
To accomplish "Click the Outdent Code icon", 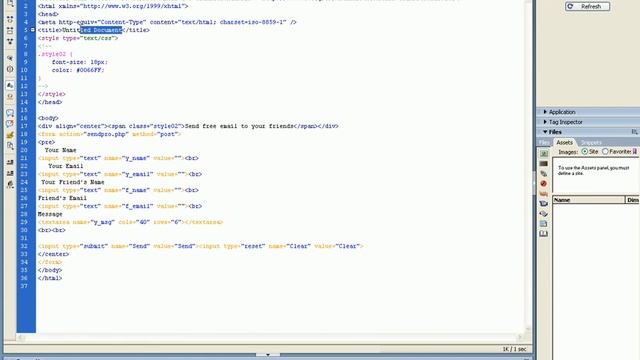I will click(x=10, y=173).
